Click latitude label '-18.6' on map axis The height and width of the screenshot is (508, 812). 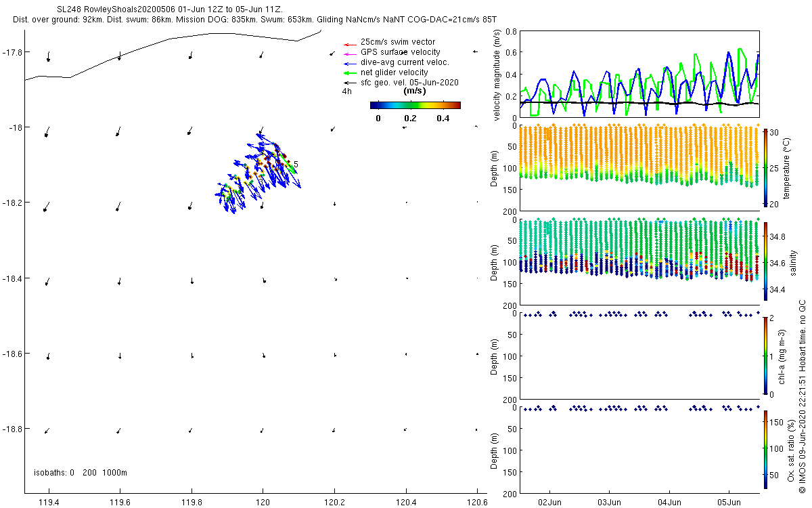point(12,354)
